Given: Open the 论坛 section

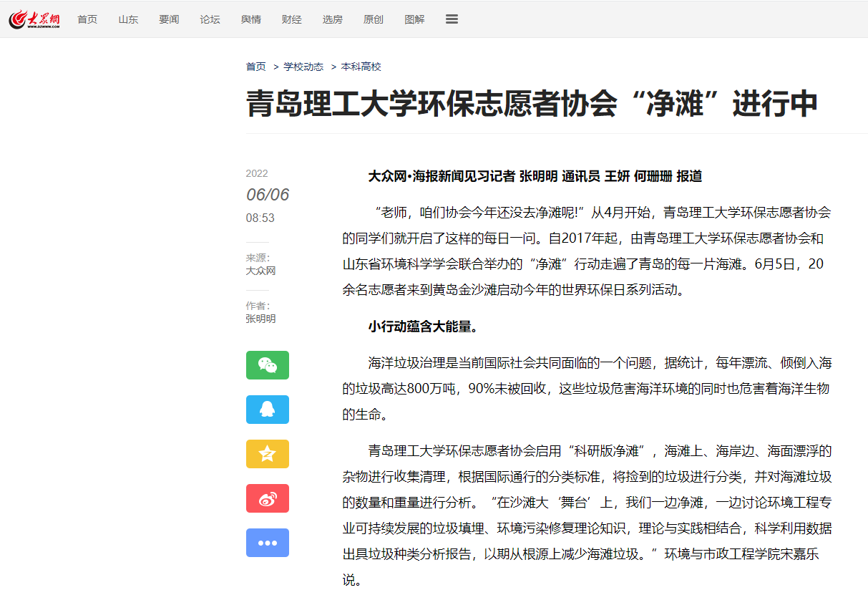Looking at the screenshot, I should (x=210, y=19).
